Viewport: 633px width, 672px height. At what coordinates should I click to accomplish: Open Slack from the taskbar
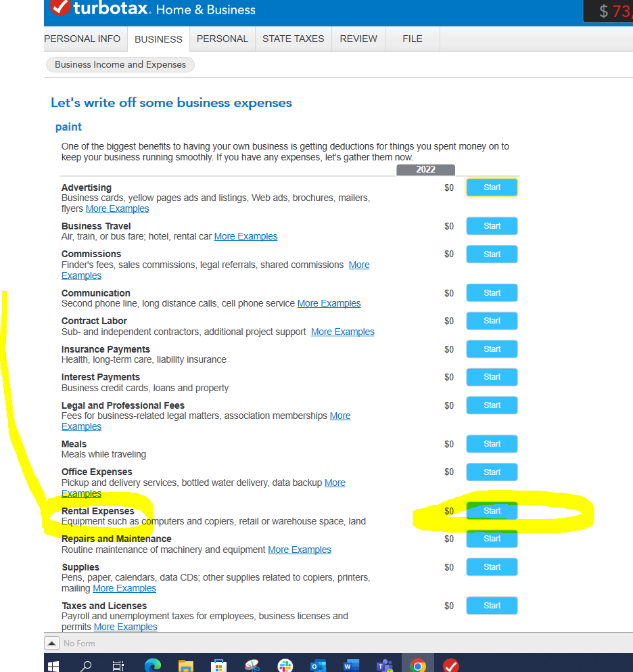tap(285, 666)
